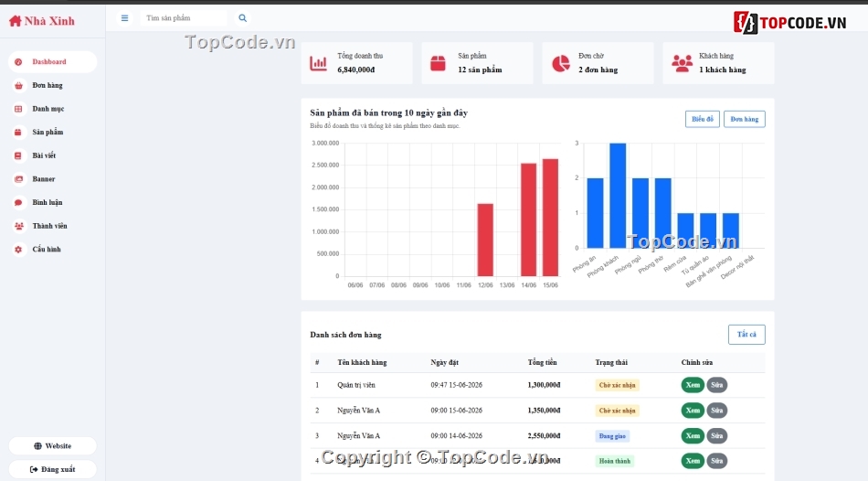Viewport: 868px width, 481px height.
Task: Click Sửa for the Hoàn thành order
Action: tap(717, 461)
